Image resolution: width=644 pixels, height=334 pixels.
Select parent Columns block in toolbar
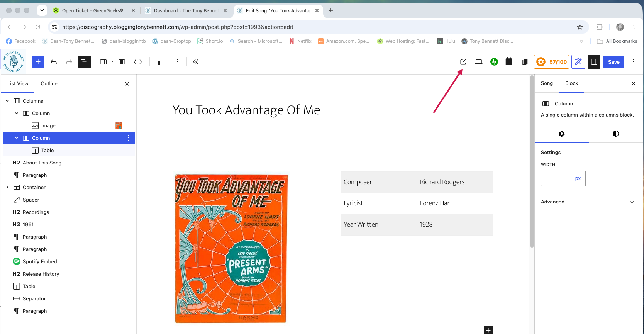tap(103, 62)
